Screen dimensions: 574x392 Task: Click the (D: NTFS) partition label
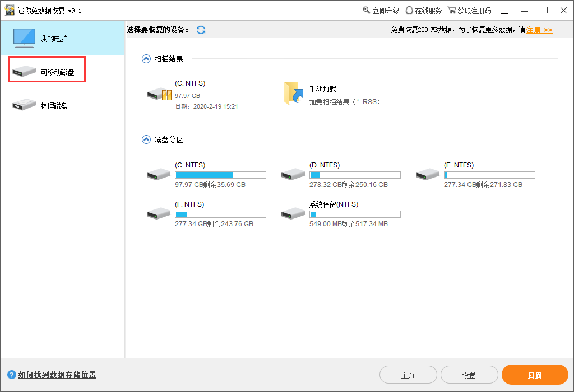[x=325, y=165]
